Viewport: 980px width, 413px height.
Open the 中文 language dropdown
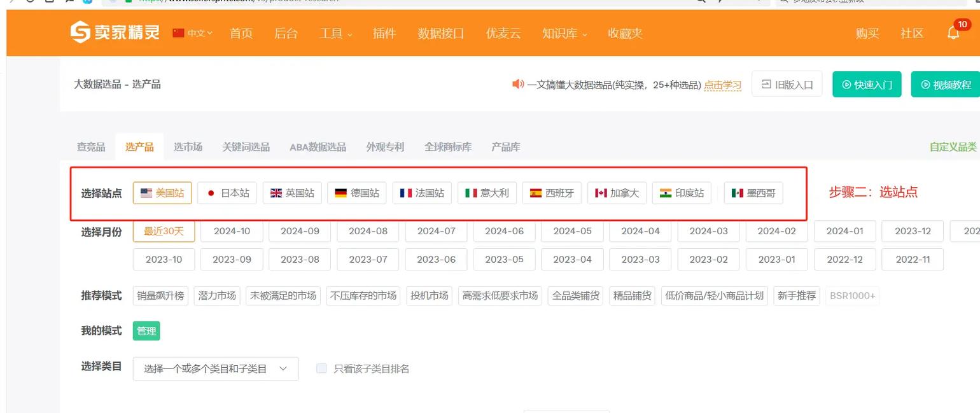tap(193, 33)
